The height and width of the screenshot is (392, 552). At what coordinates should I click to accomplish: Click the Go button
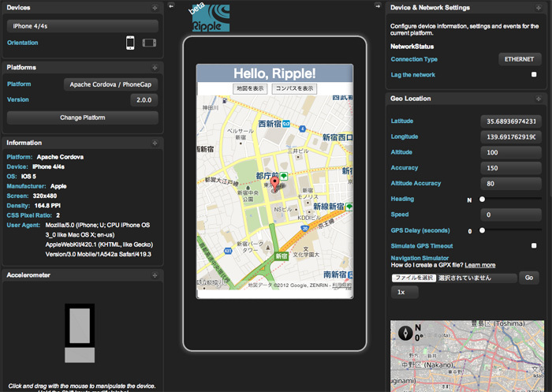[529, 278]
